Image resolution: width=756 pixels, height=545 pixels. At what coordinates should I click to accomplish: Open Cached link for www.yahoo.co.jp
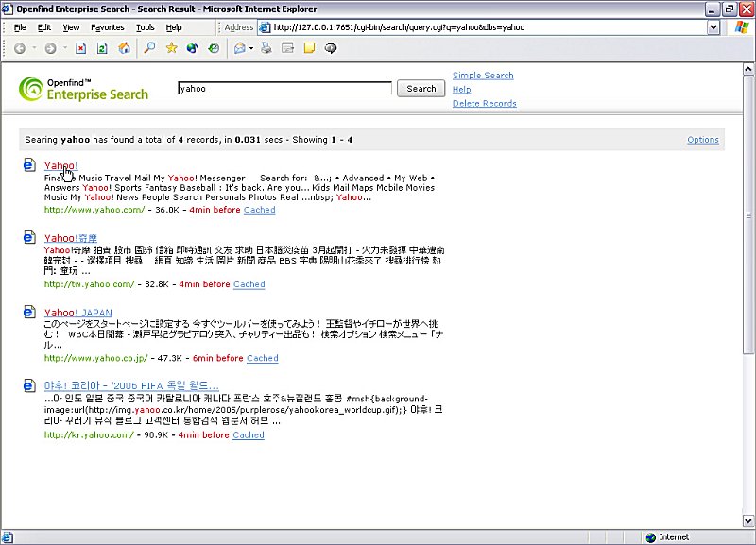tap(263, 359)
